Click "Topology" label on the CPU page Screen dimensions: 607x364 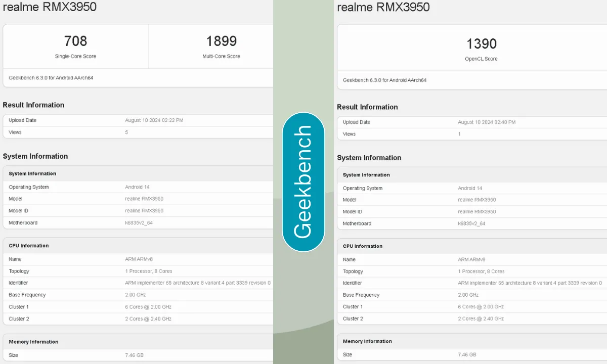(19, 271)
